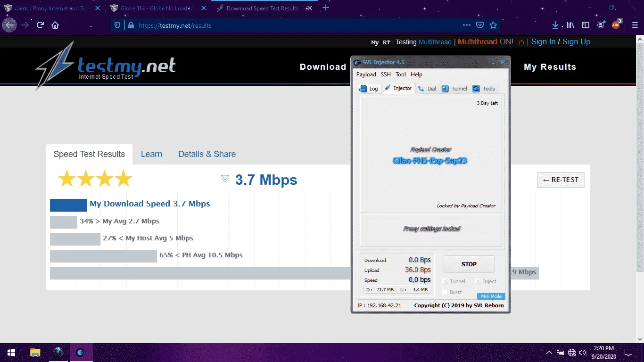Open the SSH menu
The width and height of the screenshot is (644, 362).
point(386,74)
